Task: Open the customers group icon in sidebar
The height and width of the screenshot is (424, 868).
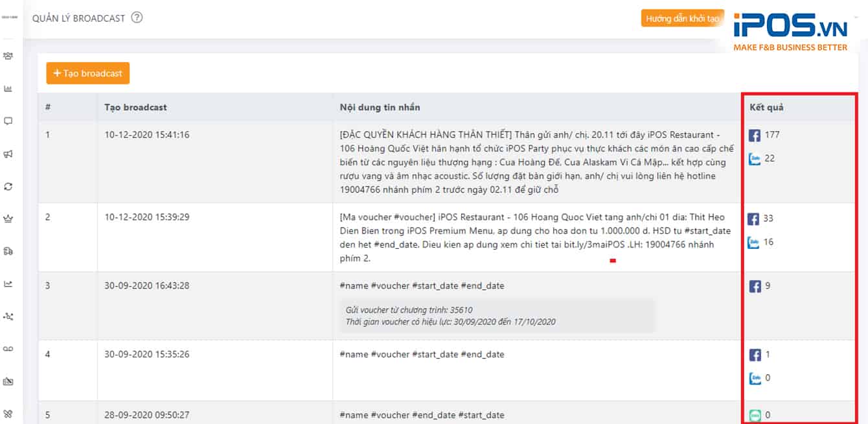Action: coord(7,57)
